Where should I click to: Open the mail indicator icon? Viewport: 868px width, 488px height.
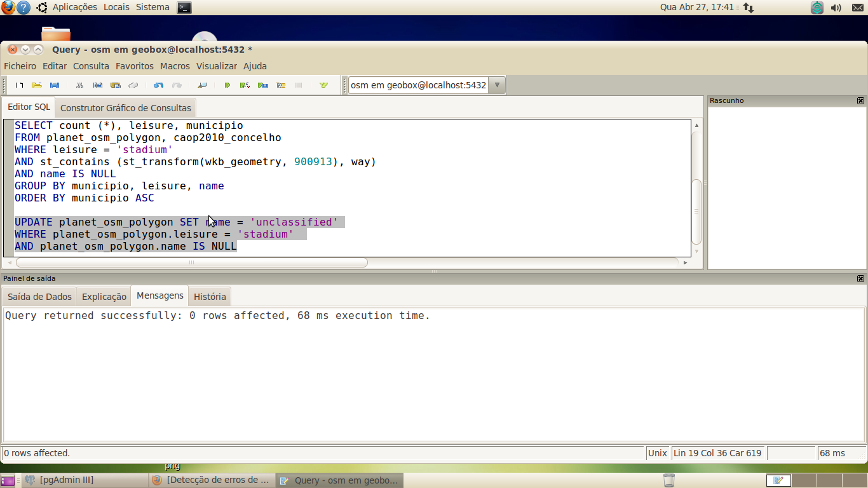pos(857,8)
